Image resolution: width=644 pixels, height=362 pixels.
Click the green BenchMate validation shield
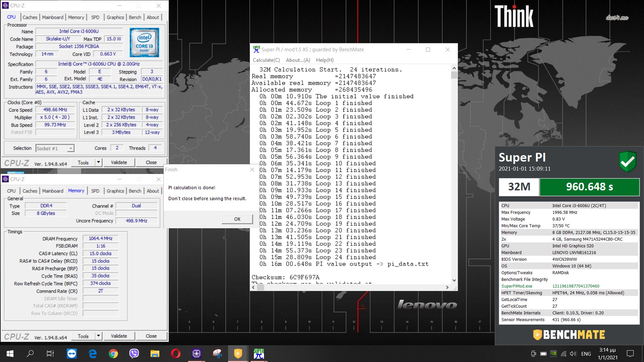(x=628, y=162)
